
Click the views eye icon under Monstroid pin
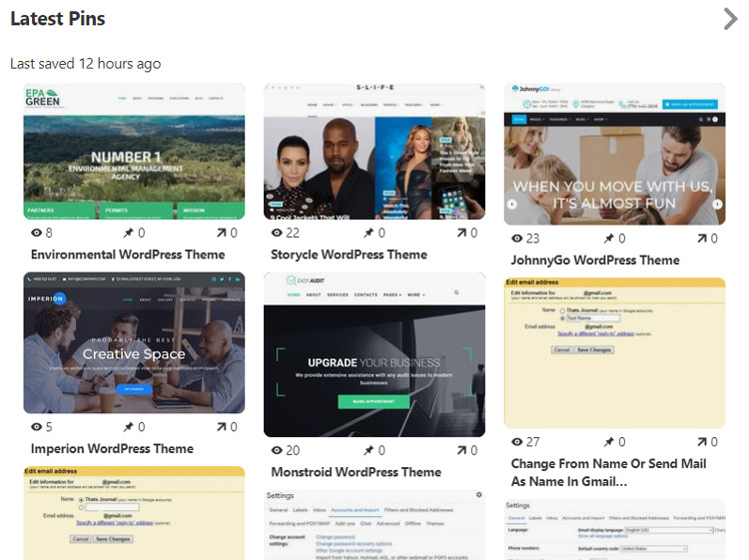277,450
